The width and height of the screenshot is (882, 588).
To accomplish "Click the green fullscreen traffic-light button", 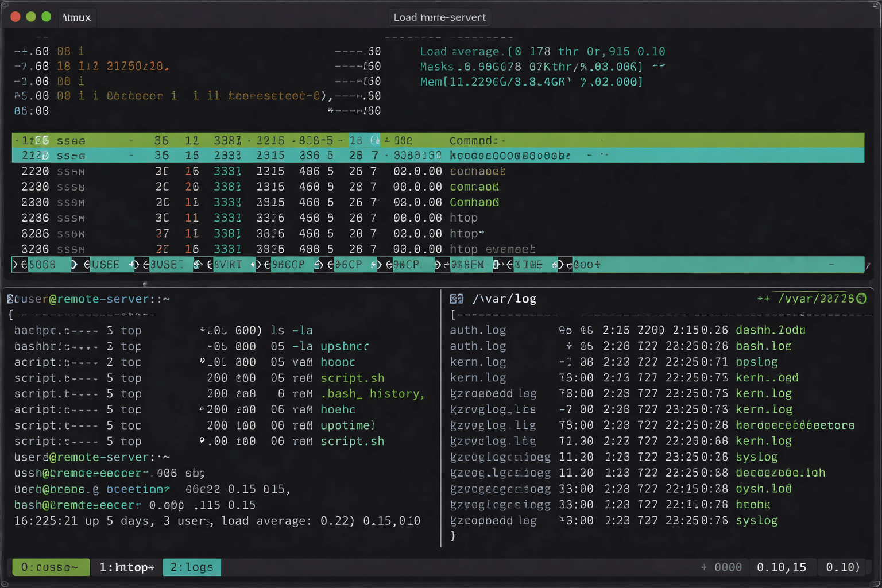I will (46, 17).
